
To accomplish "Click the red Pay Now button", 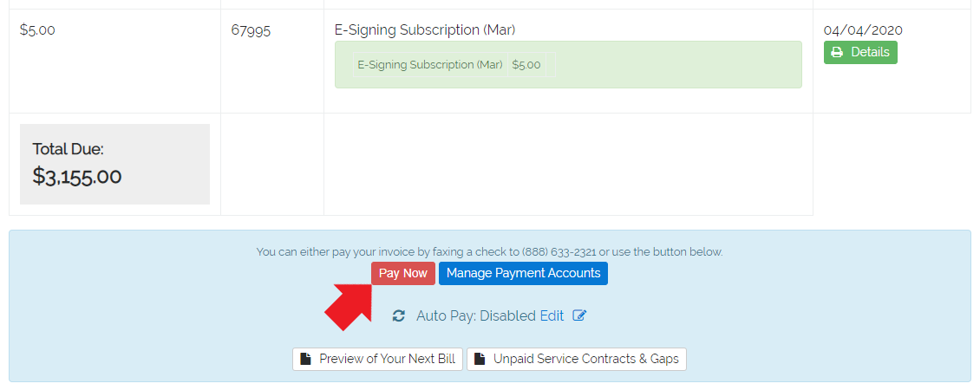I will pos(403,273).
